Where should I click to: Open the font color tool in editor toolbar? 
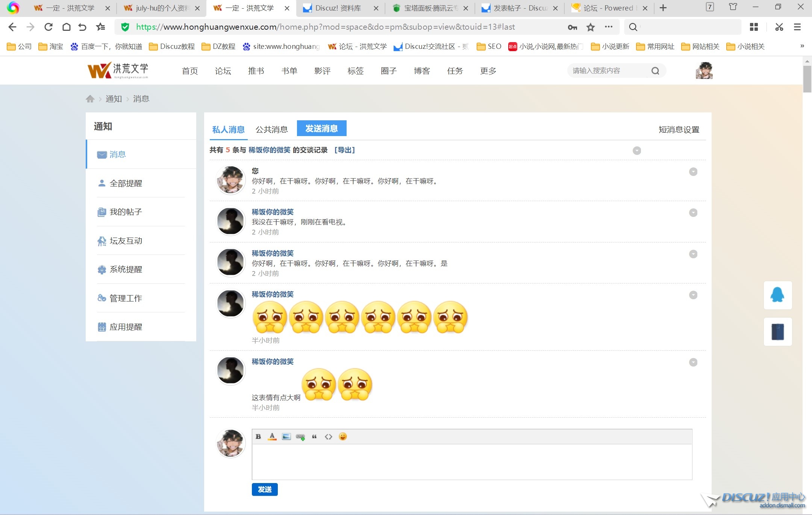(x=272, y=436)
